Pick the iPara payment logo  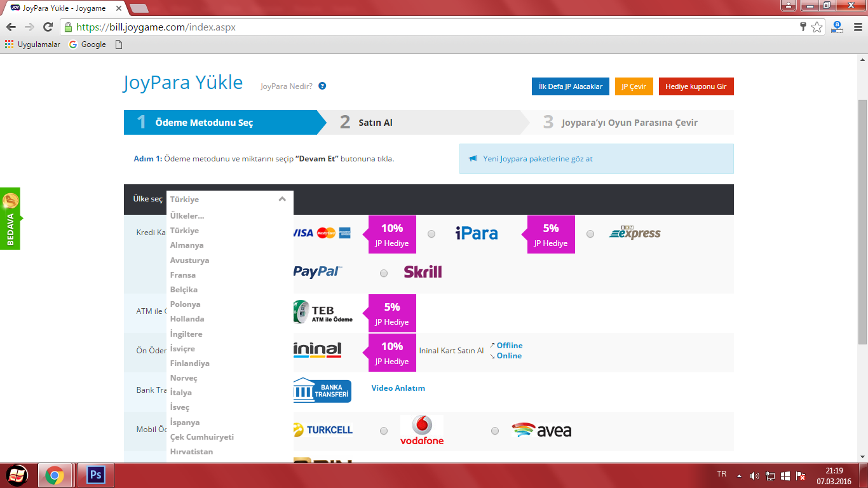(x=477, y=233)
